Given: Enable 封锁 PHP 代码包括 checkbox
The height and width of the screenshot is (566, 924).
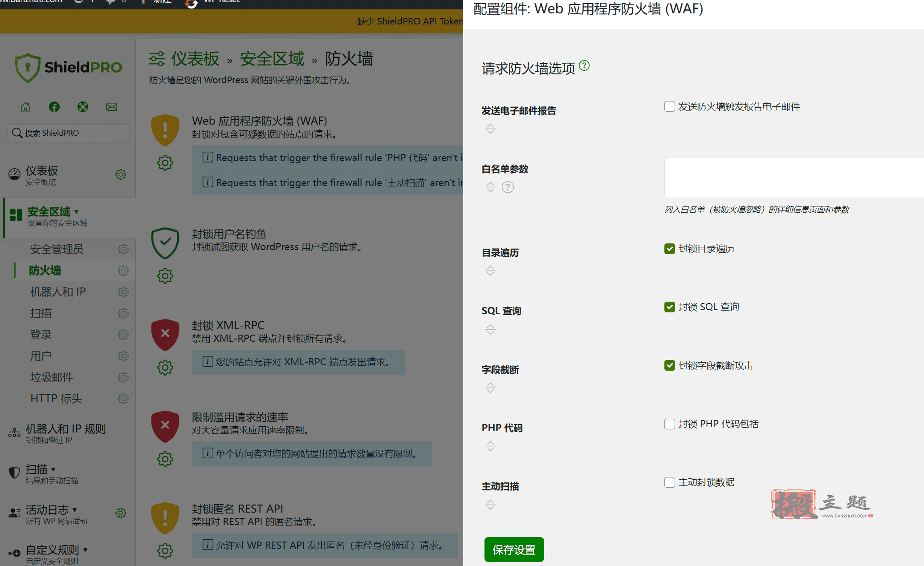Looking at the screenshot, I should (670, 424).
